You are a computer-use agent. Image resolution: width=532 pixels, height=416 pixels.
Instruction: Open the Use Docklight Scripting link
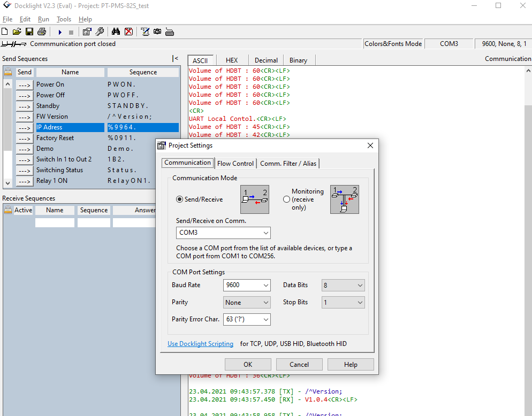tap(201, 344)
